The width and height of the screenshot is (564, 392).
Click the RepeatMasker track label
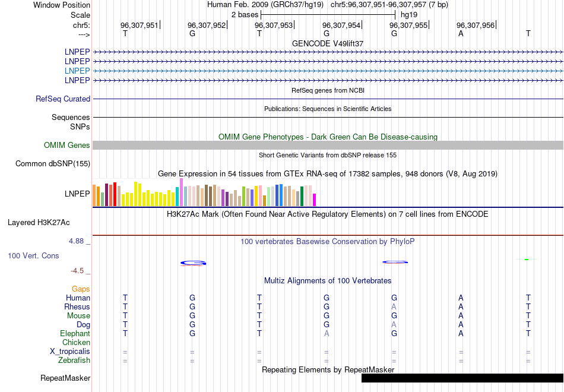tap(65, 378)
